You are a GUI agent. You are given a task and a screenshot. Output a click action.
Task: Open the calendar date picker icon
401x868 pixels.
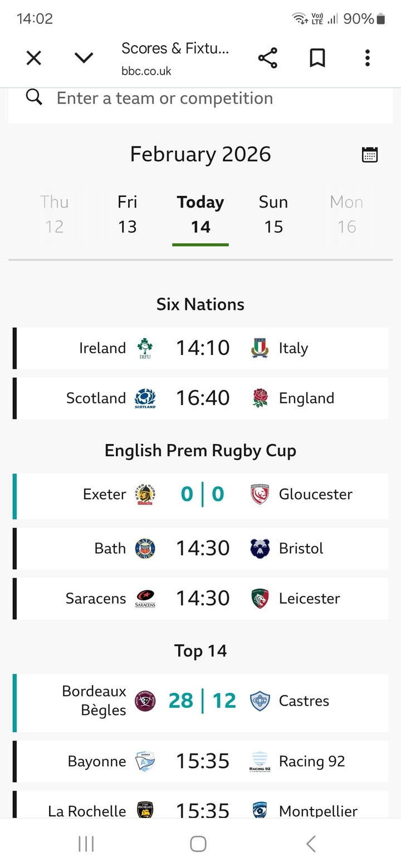click(x=370, y=154)
